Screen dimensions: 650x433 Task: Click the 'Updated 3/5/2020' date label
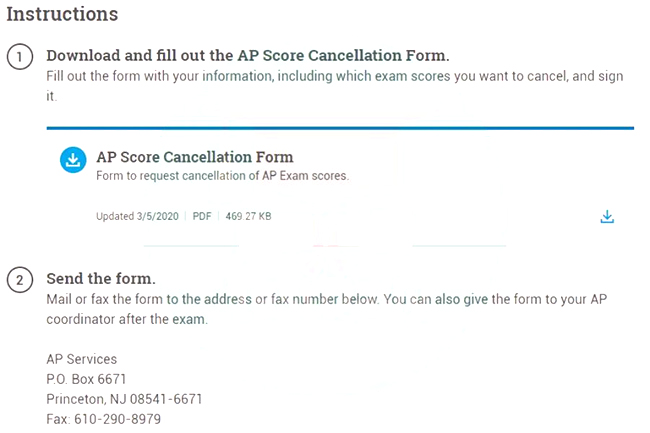coord(139,216)
